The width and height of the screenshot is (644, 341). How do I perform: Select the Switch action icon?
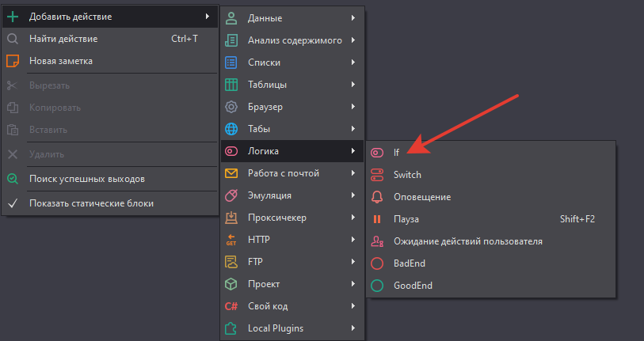377,174
